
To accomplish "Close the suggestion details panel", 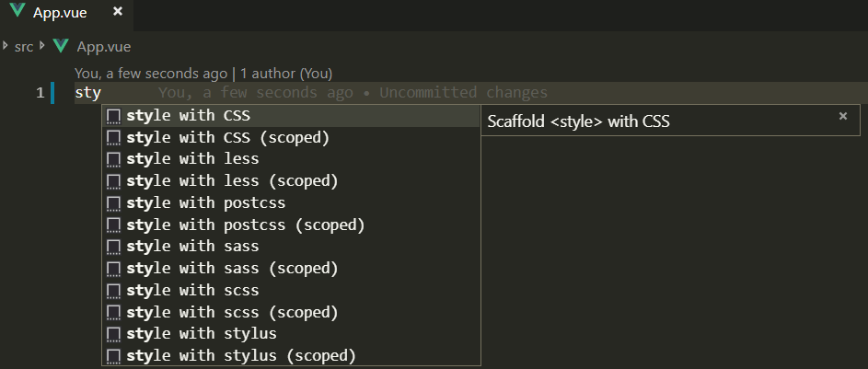I will (x=842, y=116).
